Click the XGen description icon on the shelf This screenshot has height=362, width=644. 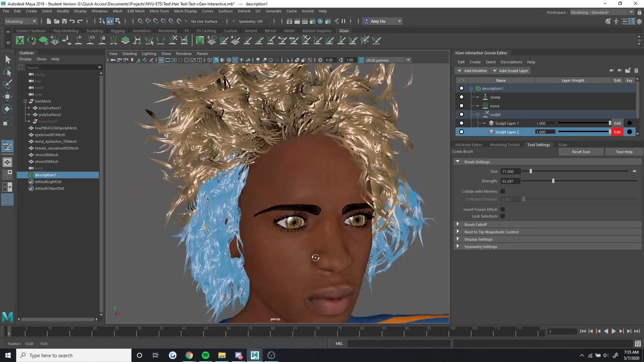20,40
